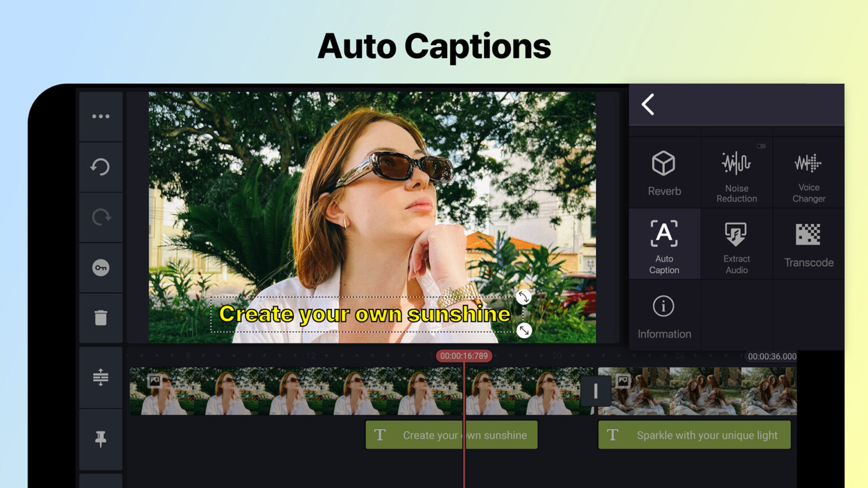
Task: Select the Auto Caption tool
Action: click(x=664, y=243)
